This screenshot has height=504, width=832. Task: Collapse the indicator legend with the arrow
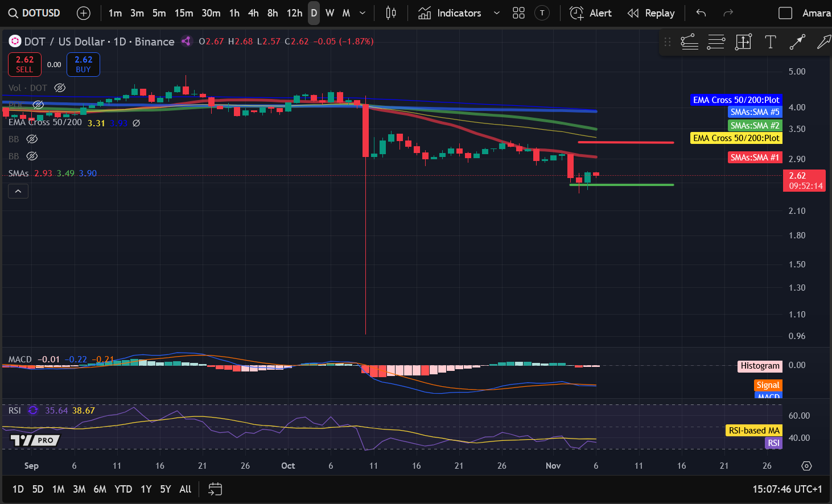[18, 191]
